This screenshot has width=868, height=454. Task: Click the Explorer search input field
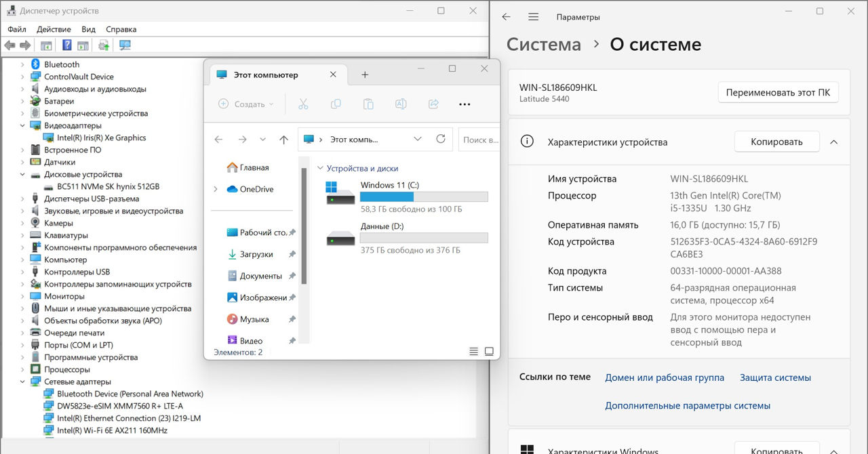pos(479,140)
